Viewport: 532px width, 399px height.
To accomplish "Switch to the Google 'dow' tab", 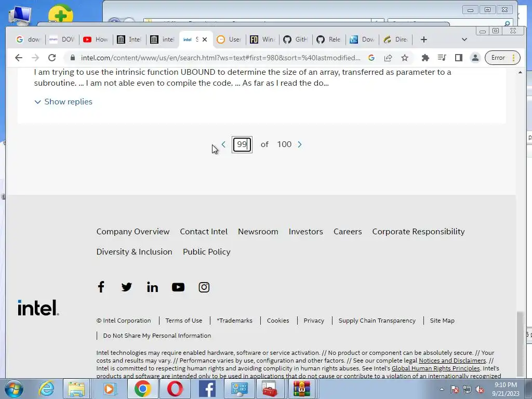I will click(28, 39).
